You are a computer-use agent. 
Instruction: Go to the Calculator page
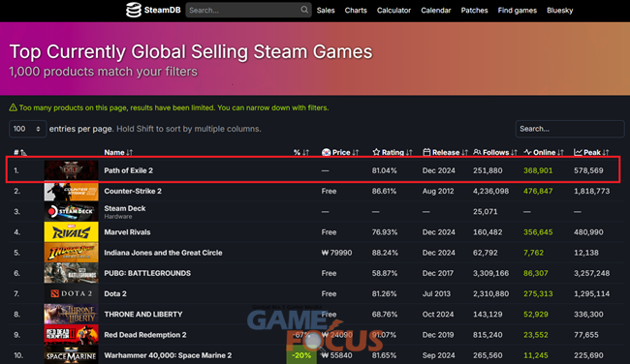(x=394, y=11)
